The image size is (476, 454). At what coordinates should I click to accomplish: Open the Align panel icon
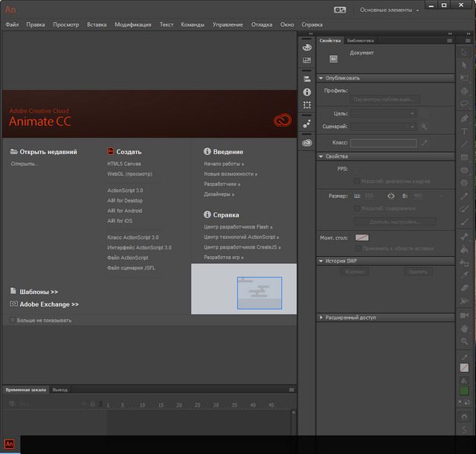[307, 79]
